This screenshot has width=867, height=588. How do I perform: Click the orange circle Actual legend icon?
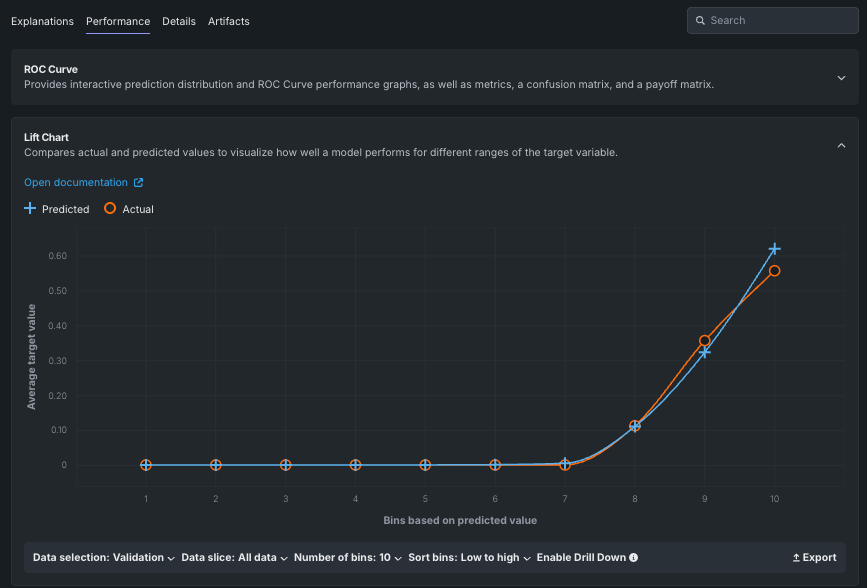(110, 209)
